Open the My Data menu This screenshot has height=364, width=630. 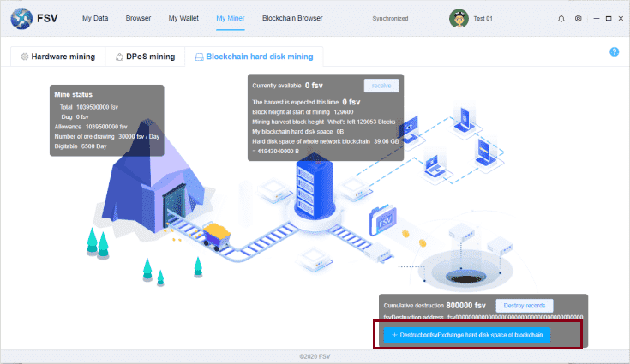coord(95,18)
